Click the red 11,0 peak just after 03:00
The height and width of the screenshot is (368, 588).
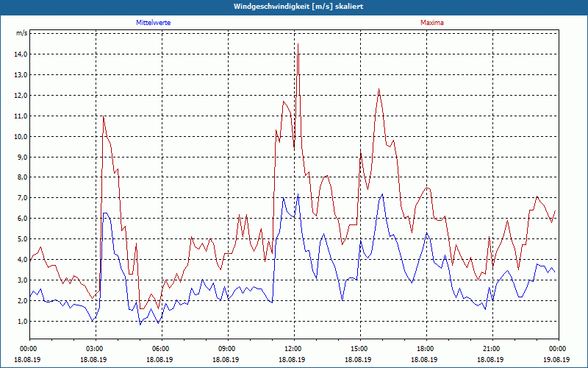(103, 117)
